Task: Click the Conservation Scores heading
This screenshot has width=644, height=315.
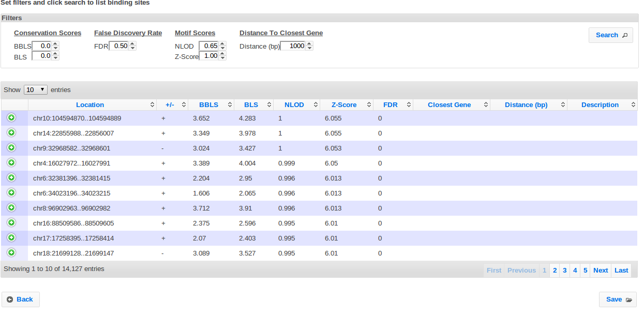Action: 48,33
